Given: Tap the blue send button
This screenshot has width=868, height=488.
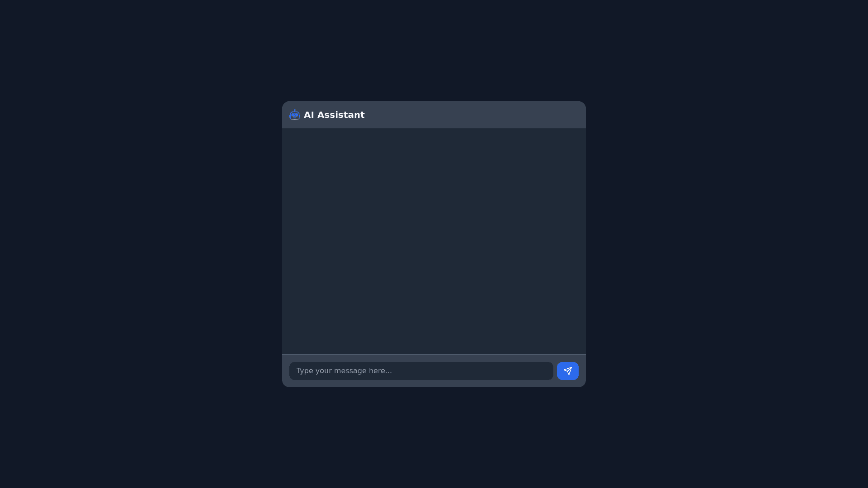Looking at the screenshot, I should [567, 371].
